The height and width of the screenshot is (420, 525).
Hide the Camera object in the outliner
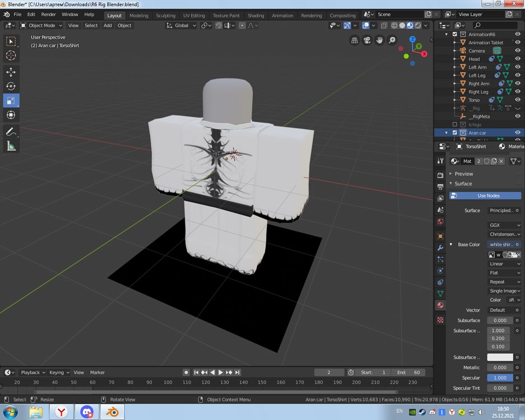click(x=518, y=50)
